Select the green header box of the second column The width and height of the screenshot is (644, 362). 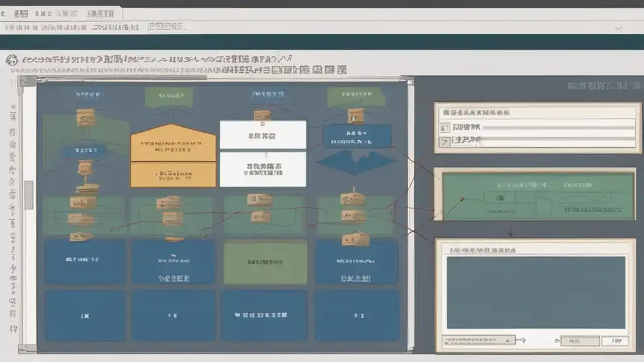[x=169, y=97]
